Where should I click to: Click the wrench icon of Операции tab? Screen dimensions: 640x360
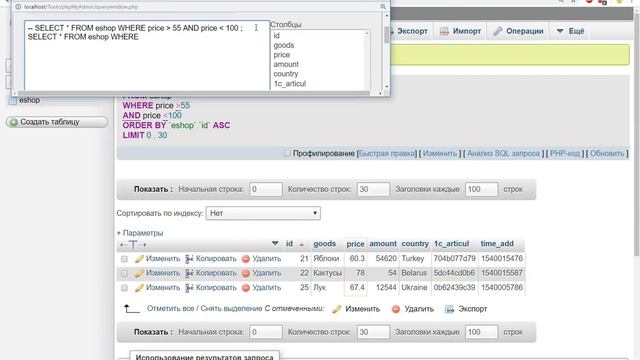point(497,31)
